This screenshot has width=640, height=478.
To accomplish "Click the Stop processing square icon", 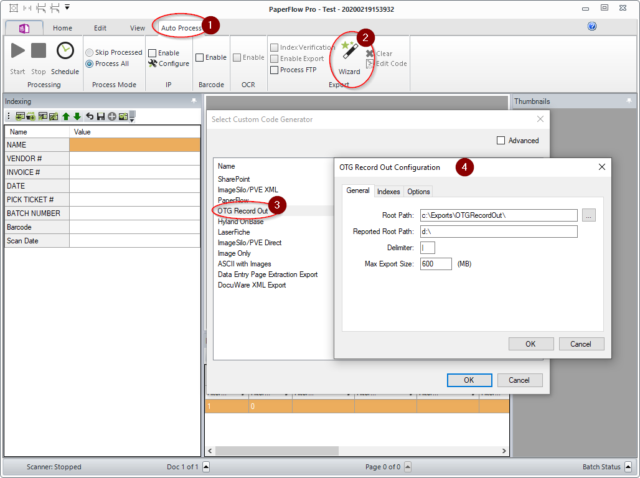I will click(x=38, y=51).
